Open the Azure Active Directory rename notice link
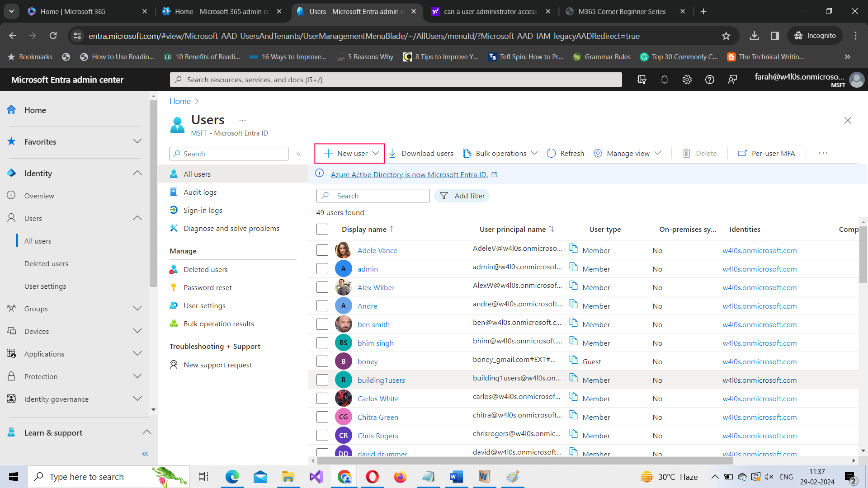The width and height of the screenshot is (868, 488). (x=410, y=174)
